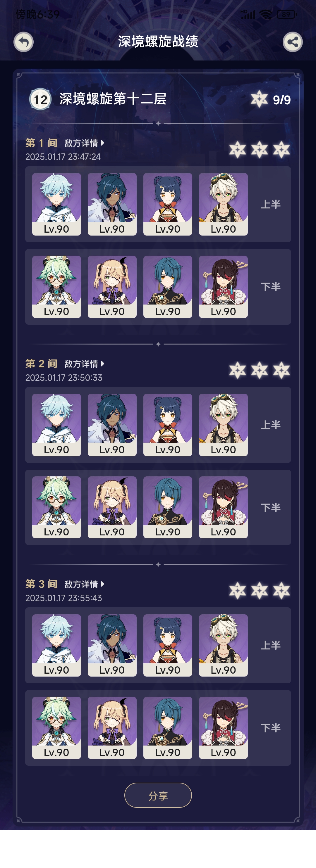The width and height of the screenshot is (316, 868).
Task: Expand 敌方详情 for 第 2 间
Action: [84, 364]
